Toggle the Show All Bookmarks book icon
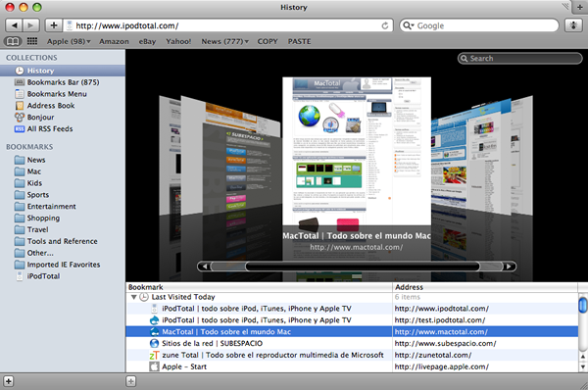The width and height of the screenshot is (588, 390). point(13,41)
